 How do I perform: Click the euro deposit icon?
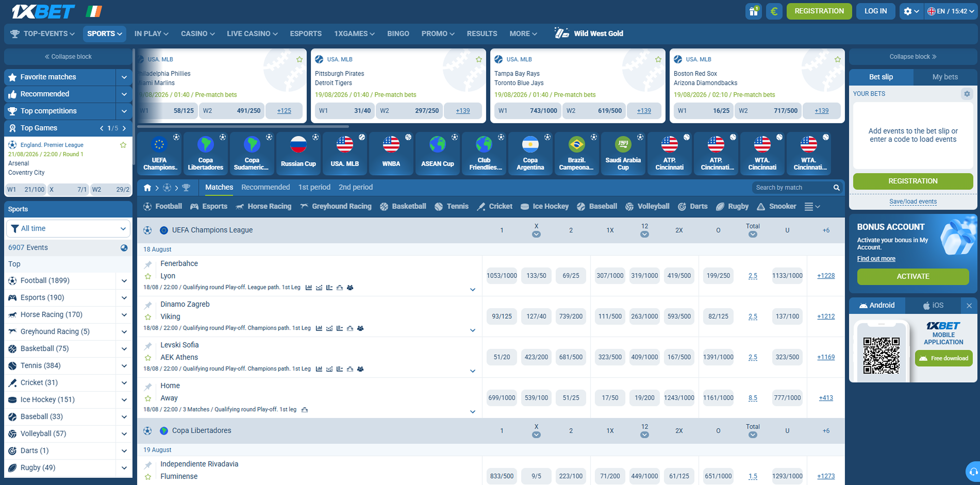774,11
